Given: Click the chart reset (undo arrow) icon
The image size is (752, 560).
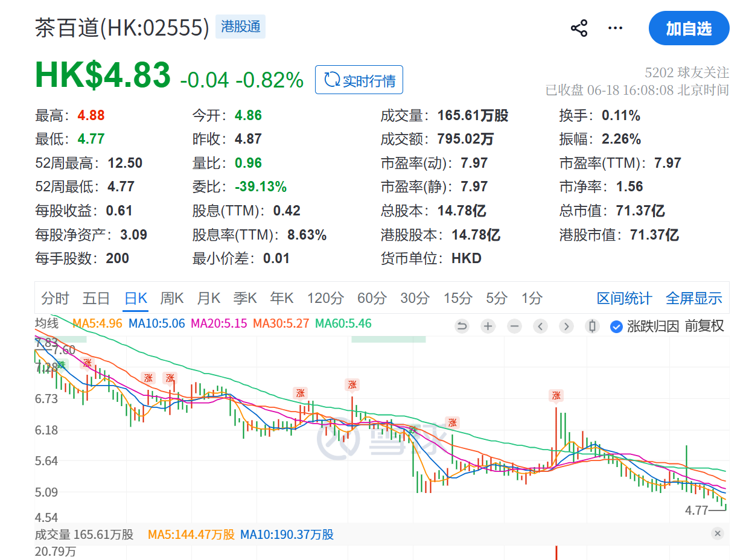Looking at the screenshot, I should 462,326.
